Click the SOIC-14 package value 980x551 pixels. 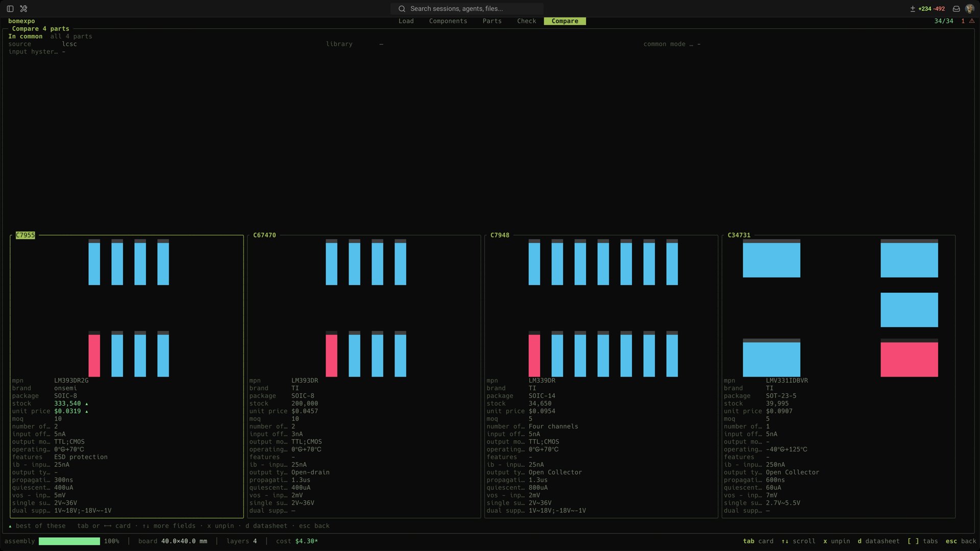coord(542,396)
